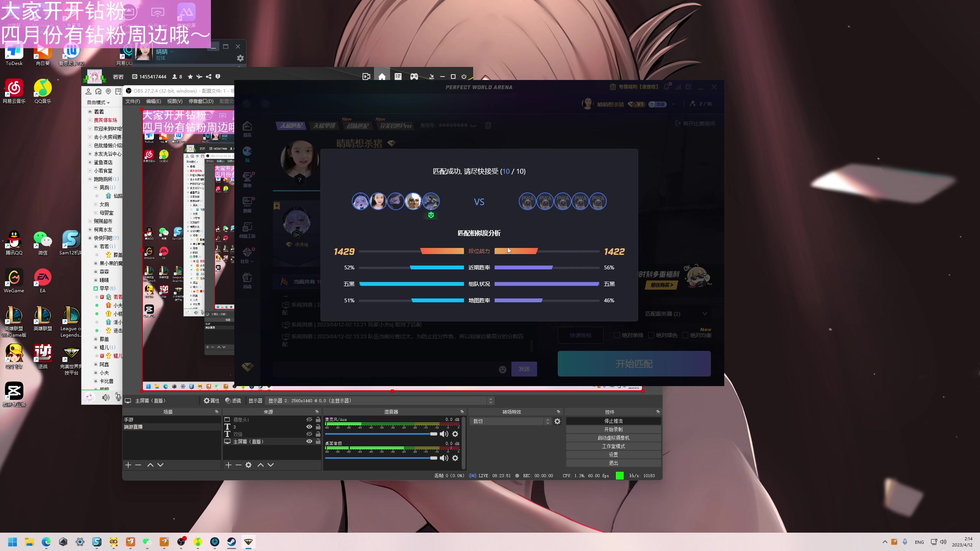Toggle lock on 主屏幕（直播）source
This screenshot has width=980, height=551.
point(318,442)
